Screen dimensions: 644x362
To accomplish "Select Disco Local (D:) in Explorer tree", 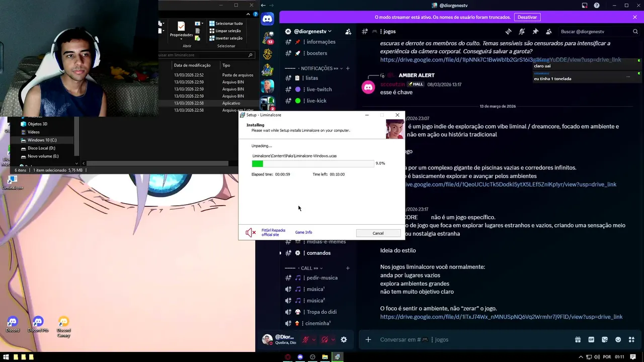I will [x=41, y=148].
